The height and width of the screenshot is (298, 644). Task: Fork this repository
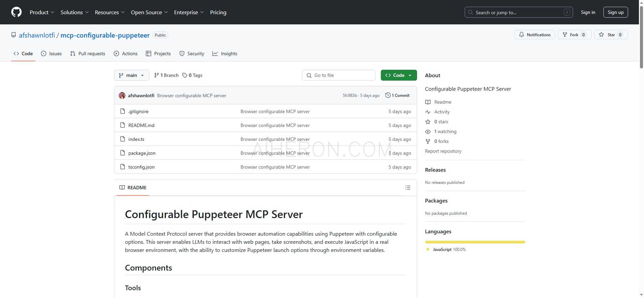pos(574,35)
